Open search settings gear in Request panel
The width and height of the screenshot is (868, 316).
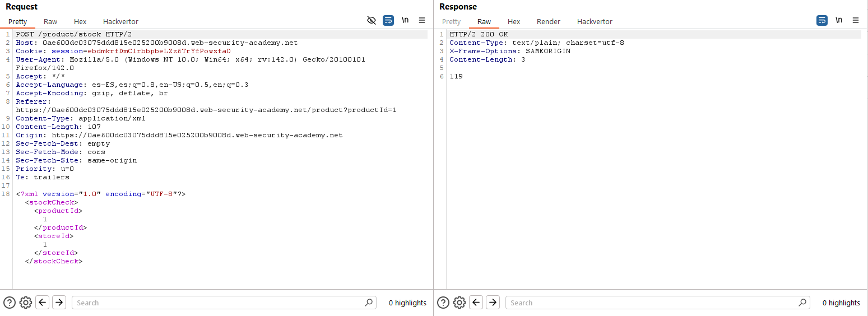pyautogui.click(x=26, y=303)
